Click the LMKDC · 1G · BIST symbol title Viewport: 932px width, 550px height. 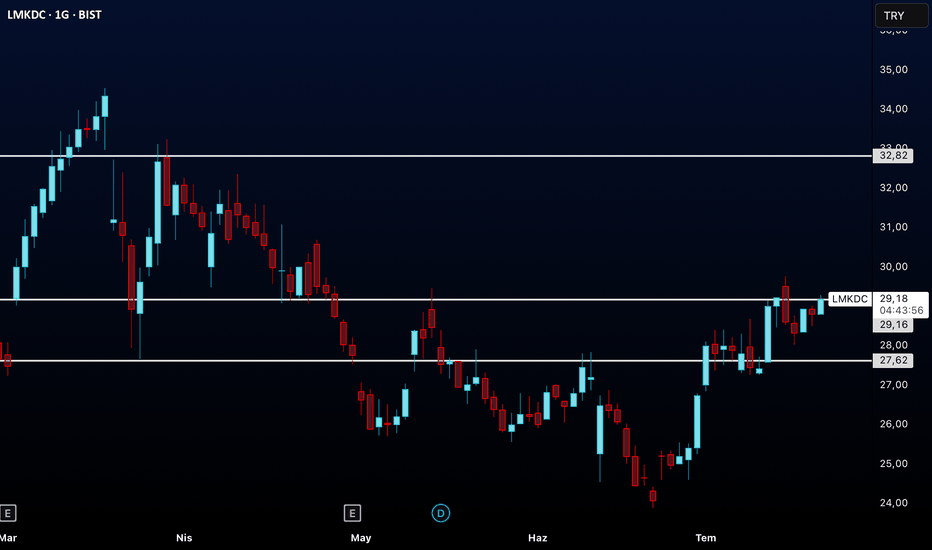coord(54,15)
